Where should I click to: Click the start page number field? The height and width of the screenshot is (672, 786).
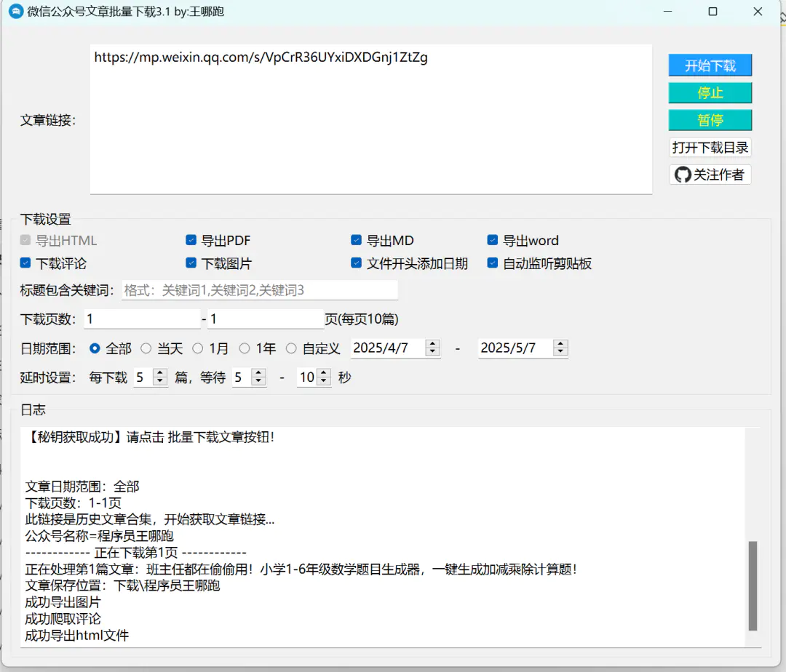click(x=142, y=319)
